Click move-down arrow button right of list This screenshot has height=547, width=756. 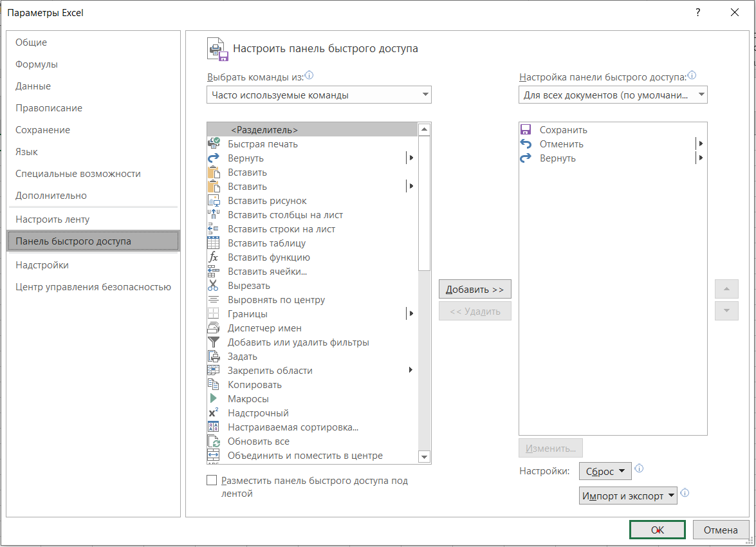(726, 311)
